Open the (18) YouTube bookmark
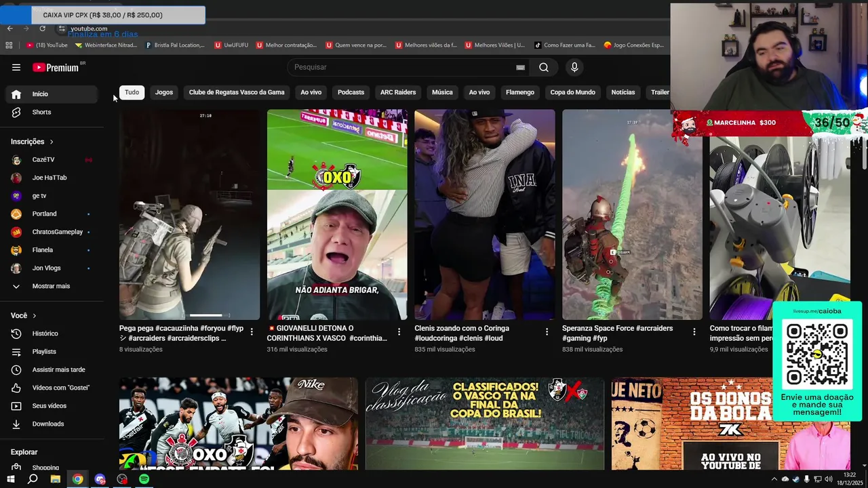Image resolution: width=868 pixels, height=488 pixels. [x=47, y=45]
